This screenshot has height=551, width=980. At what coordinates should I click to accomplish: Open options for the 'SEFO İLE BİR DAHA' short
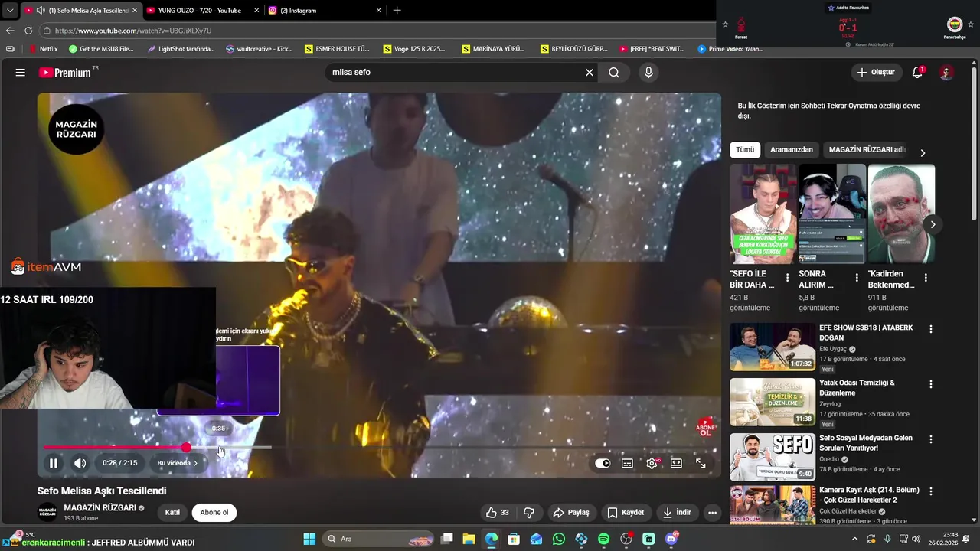[x=787, y=278]
